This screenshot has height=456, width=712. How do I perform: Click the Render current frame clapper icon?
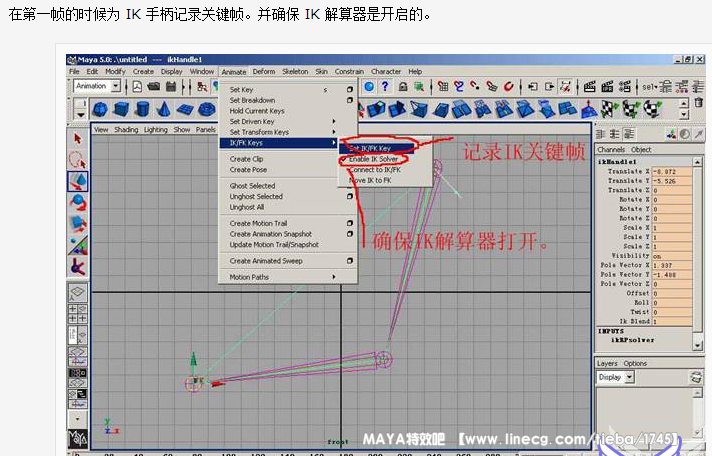pyautogui.click(x=589, y=86)
